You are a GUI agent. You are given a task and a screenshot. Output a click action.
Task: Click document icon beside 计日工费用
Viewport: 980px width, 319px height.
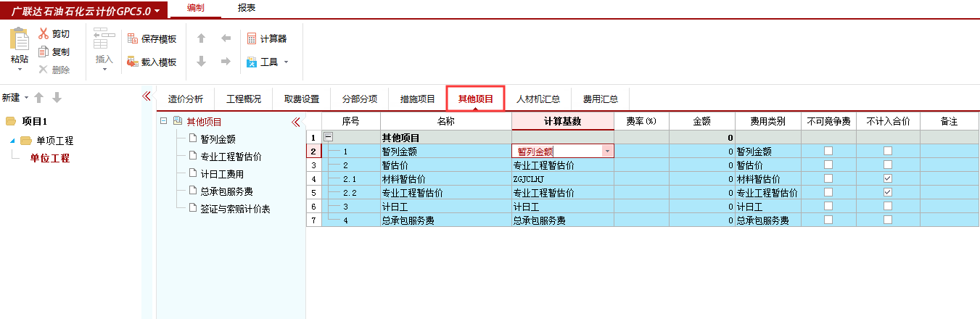click(193, 174)
